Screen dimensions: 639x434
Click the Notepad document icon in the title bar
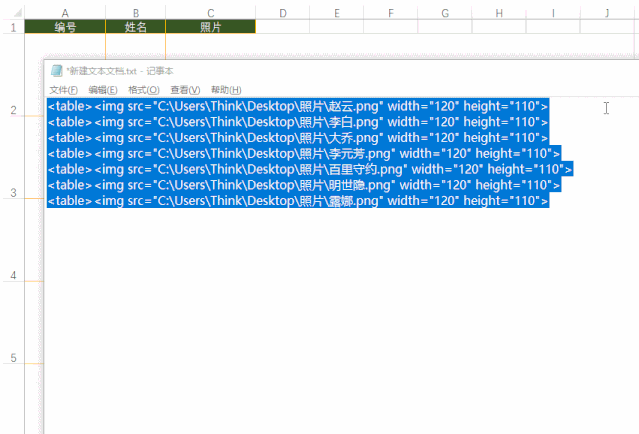pos(56,71)
